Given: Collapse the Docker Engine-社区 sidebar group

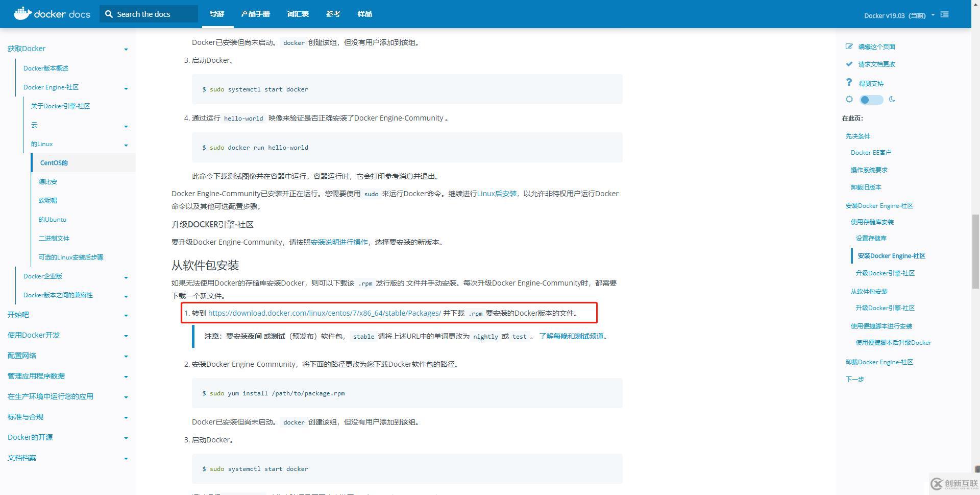Looking at the screenshot, I should 126,88.
